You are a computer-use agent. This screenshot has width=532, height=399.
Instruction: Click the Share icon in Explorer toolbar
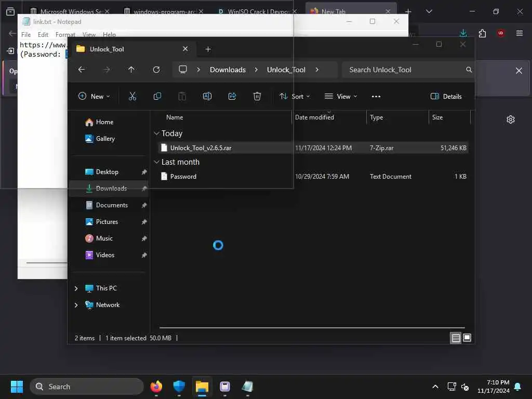coord(232,96)
